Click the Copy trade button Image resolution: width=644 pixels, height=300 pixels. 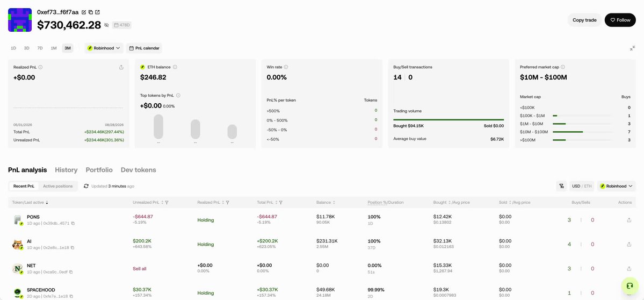(584, 20)
